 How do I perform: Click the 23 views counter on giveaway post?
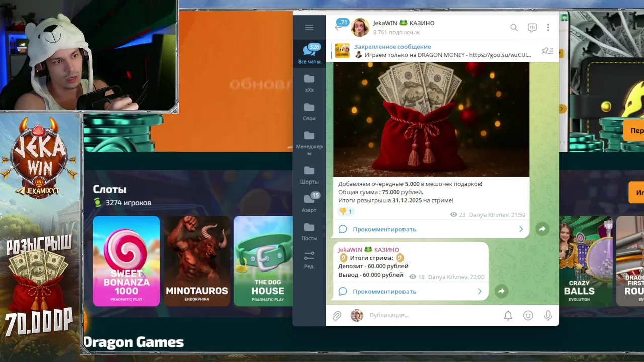coord(458,215)
